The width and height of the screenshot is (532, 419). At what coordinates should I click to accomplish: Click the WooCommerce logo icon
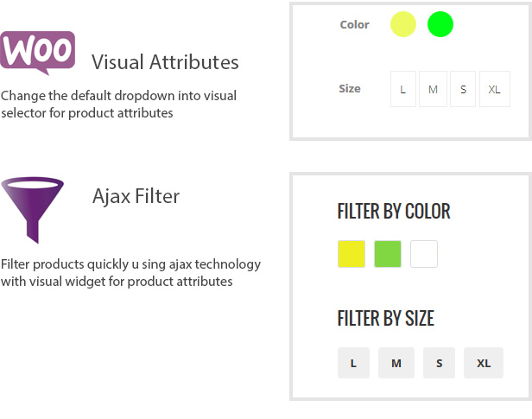click(37, 53)
